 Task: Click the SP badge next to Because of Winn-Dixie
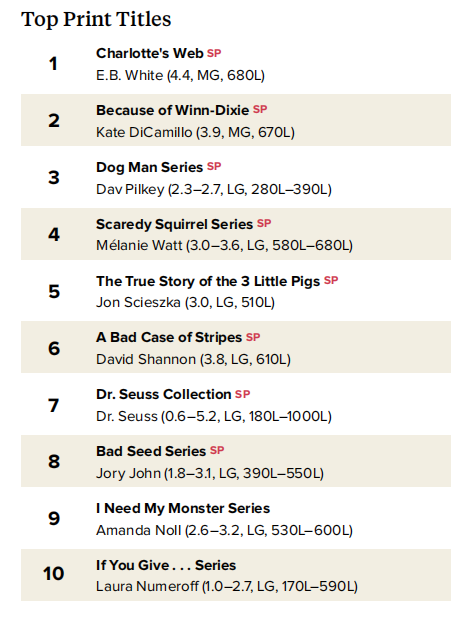260,109
